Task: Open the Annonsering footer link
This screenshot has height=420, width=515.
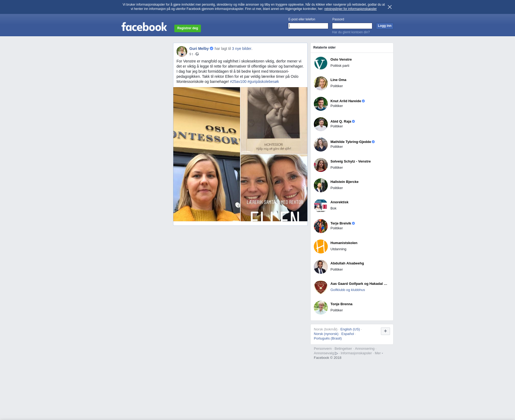Action: pos(365,349)
